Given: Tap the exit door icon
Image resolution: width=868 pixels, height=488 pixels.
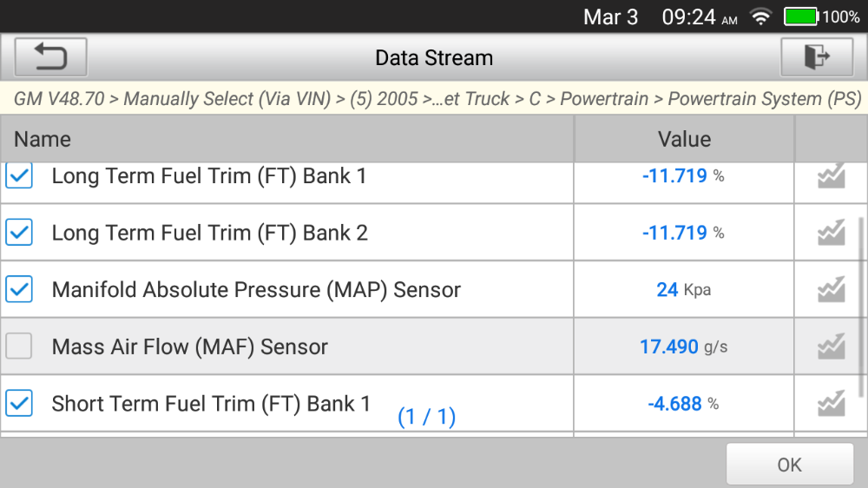Looking at the screenshot, I should click(x=817, y=58).
